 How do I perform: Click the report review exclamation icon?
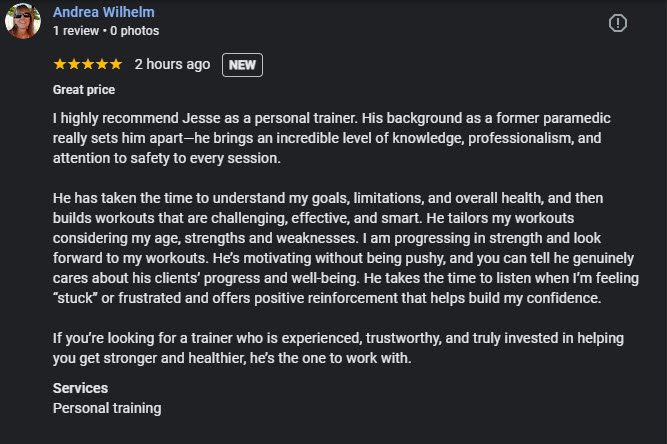click(619, 22)
